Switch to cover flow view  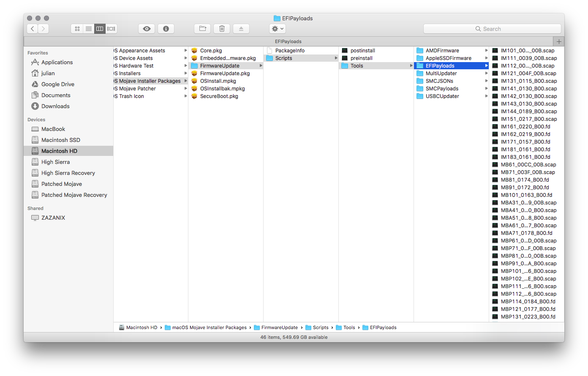pos(111,29)
